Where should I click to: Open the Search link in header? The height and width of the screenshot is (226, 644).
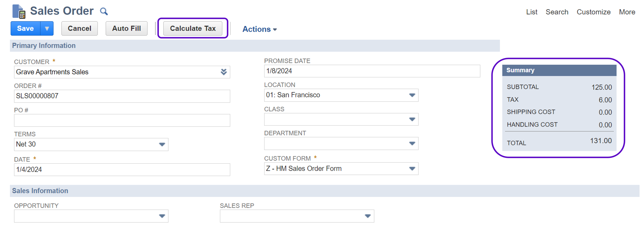(557, 12)
